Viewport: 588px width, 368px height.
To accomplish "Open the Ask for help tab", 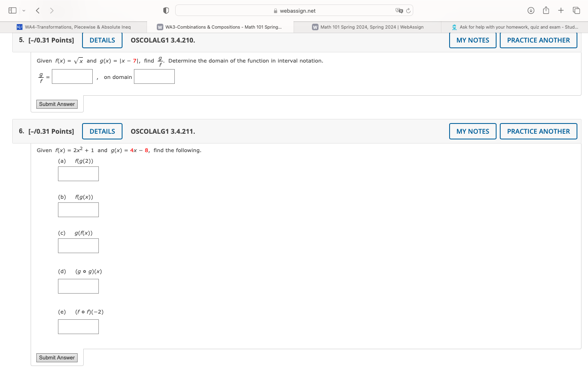I will [x=514, y=27].
